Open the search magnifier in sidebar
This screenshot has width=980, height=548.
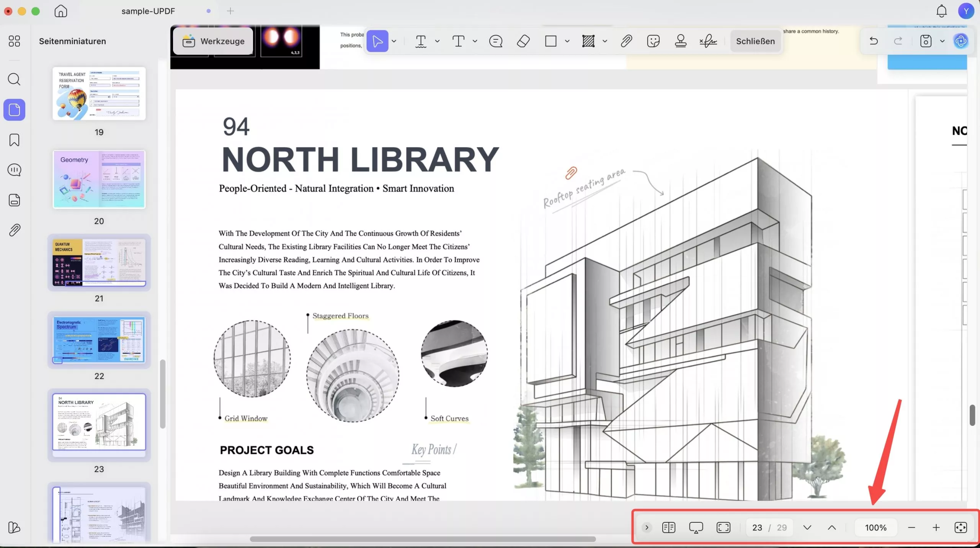(14, 79)
